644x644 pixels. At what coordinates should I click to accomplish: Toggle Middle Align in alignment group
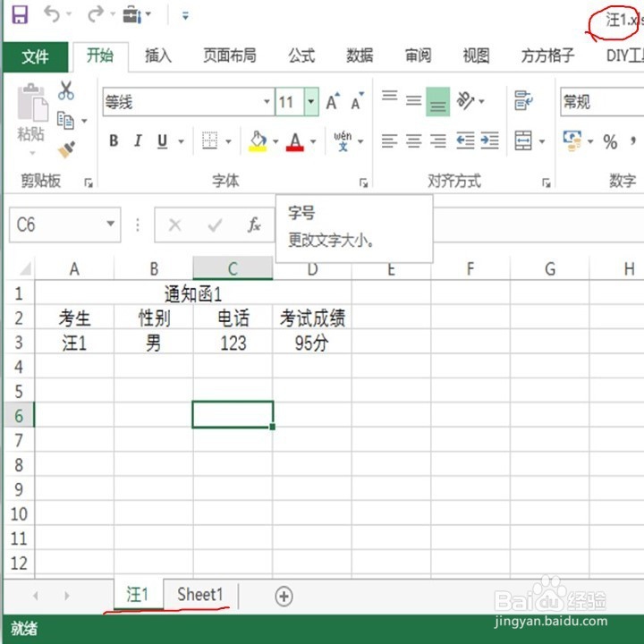[413, 100]
